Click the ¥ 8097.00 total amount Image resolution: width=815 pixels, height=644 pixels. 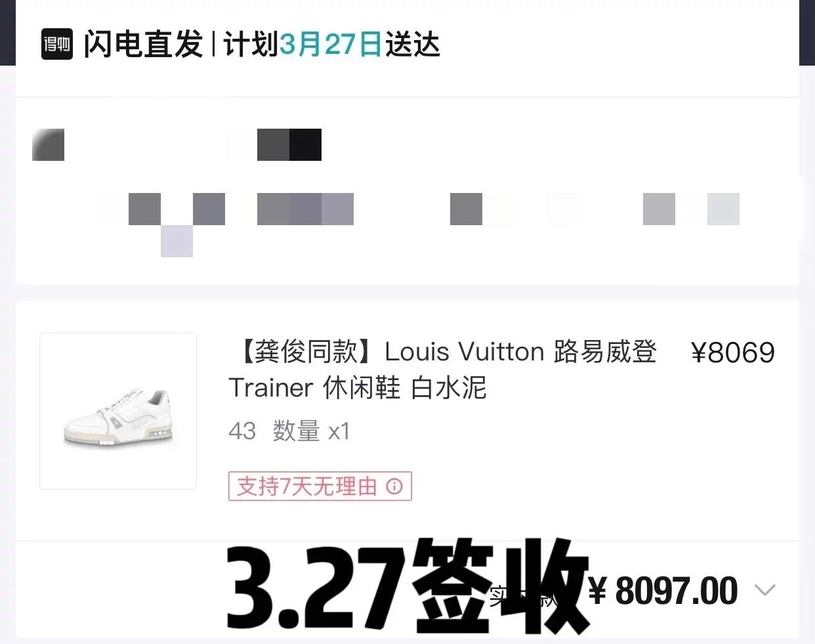click(663, 590)
